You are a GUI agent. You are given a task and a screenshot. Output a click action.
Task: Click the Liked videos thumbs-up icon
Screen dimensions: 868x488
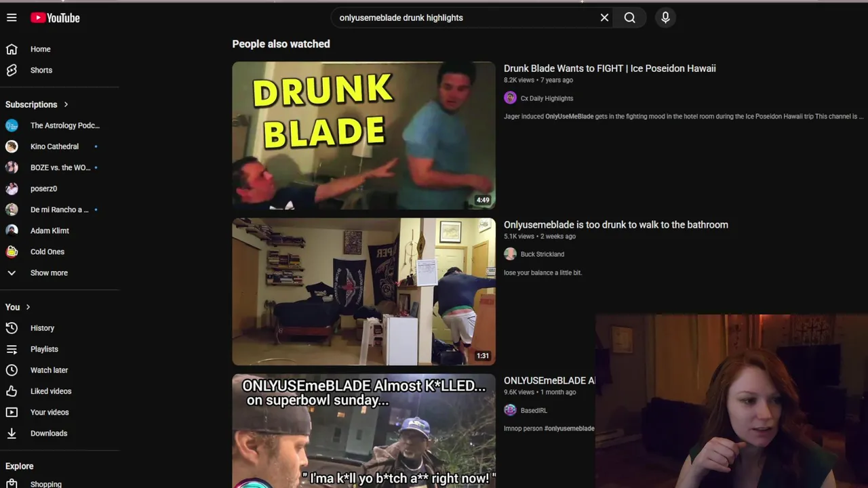pos(12,391)
